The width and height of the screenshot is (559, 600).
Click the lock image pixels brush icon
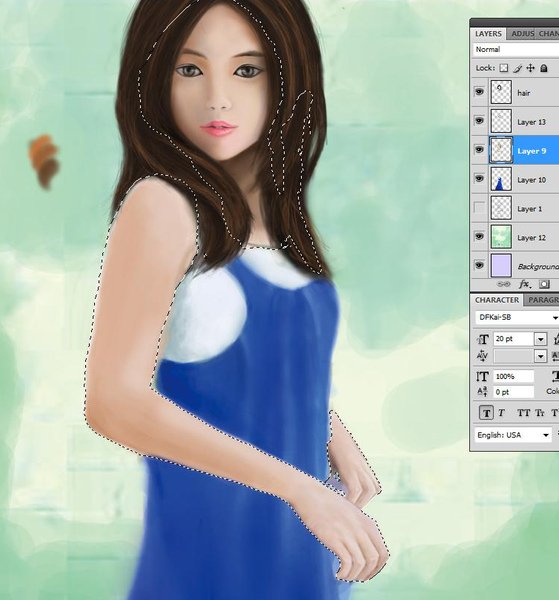point(517,68)
